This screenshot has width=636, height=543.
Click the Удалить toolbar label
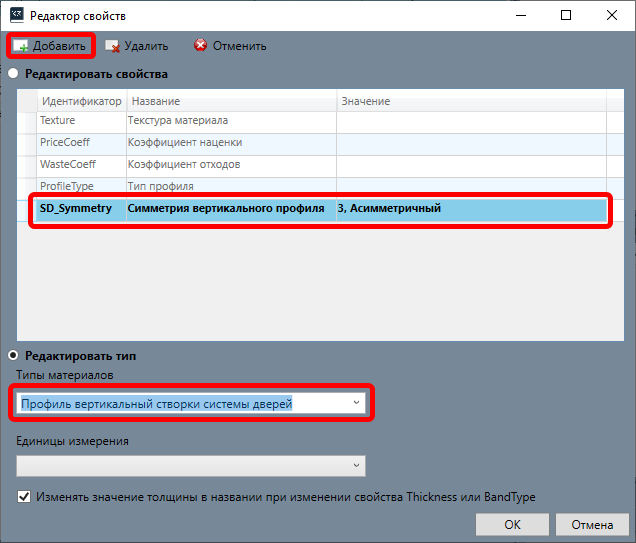[x=146, y=46]
